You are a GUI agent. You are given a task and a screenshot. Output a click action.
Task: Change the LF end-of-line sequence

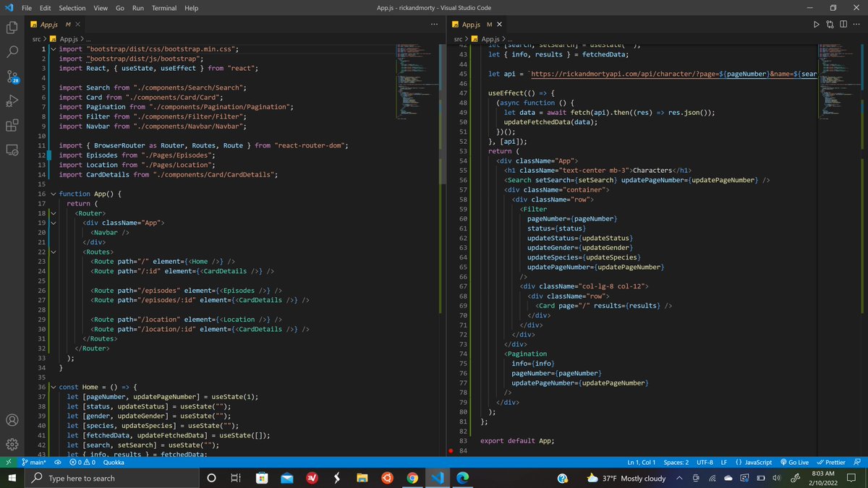[x=724, y=461]
